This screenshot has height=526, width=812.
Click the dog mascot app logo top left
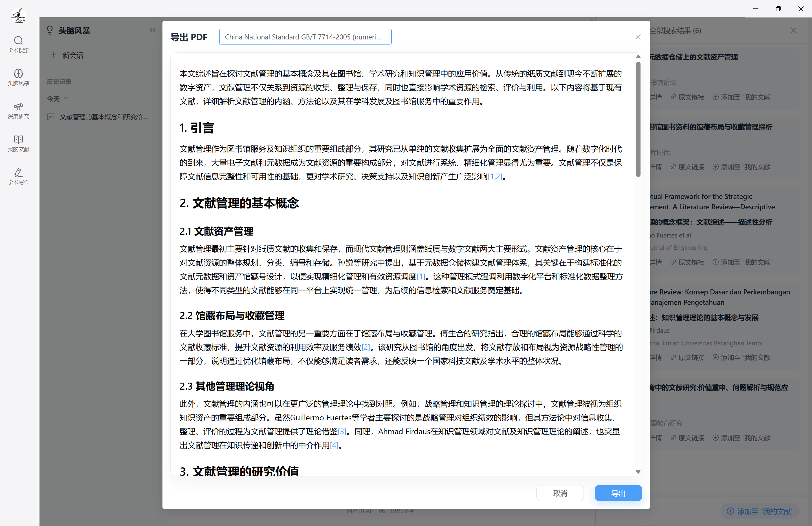[18, 15]
